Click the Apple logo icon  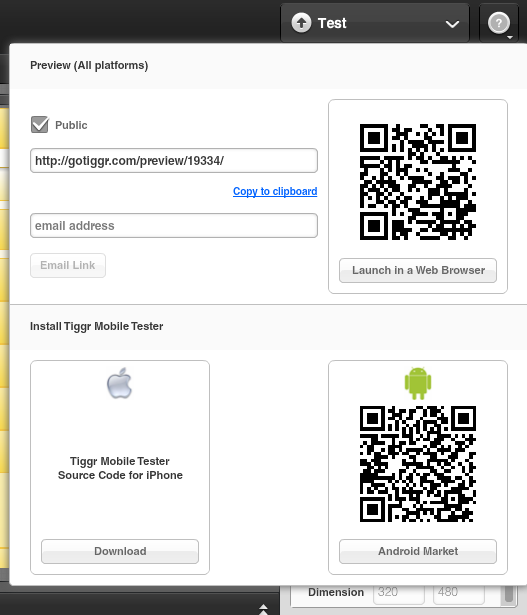click(120, 383)
